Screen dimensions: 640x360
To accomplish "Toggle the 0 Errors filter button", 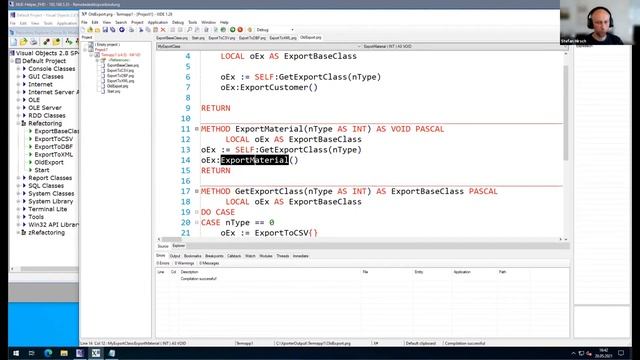I will coord(162,263).
